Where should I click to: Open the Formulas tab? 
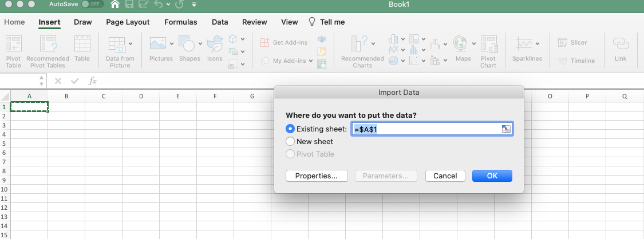point(181,22)
